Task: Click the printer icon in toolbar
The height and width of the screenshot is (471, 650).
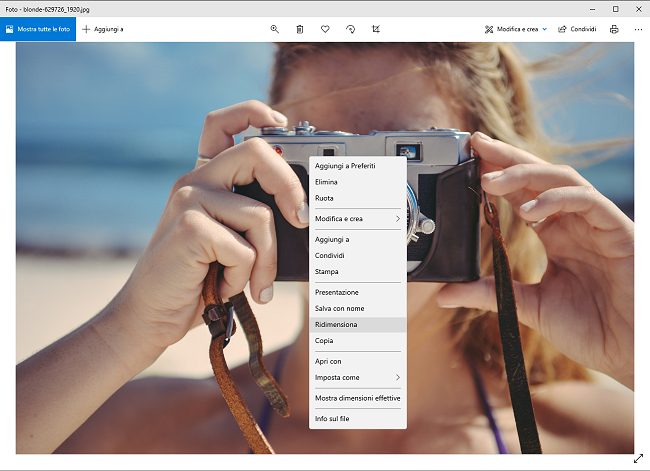Action: coord(614,29)
